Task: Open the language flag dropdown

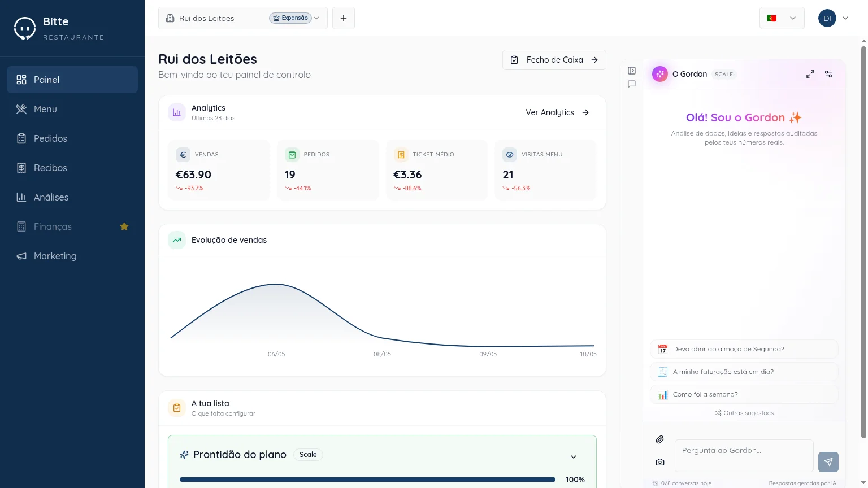Action: (x=782, y=18)
